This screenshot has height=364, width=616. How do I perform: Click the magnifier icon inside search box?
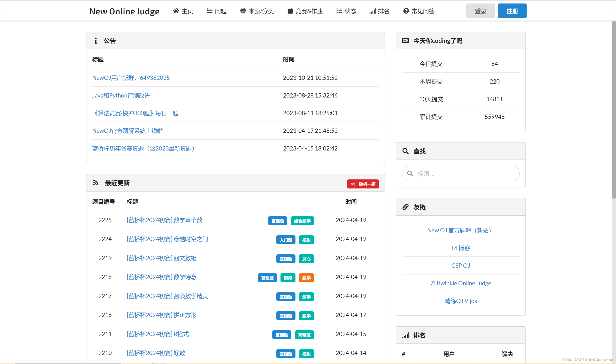click(x=410, y=173)
